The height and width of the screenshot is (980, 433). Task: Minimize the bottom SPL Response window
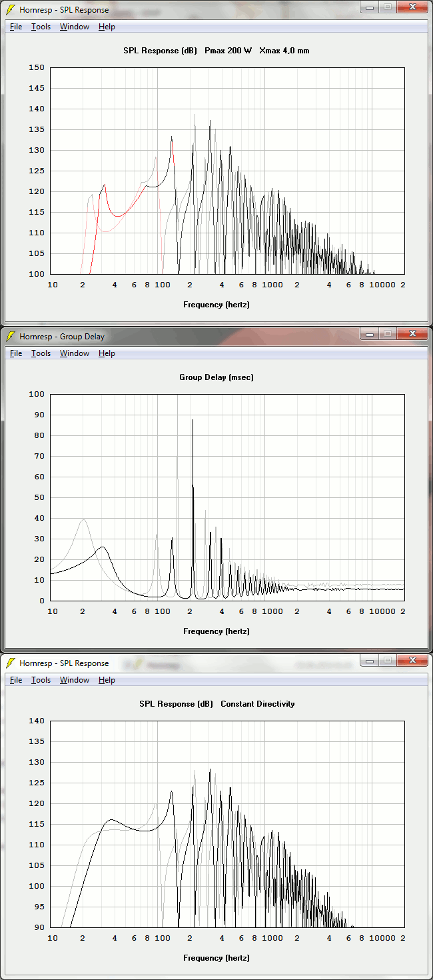tap(370, 659)
